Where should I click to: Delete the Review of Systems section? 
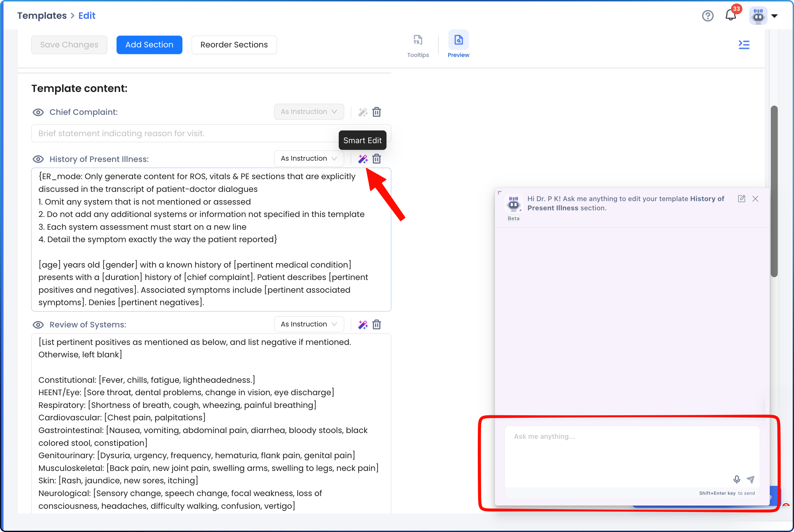[376, 325]
